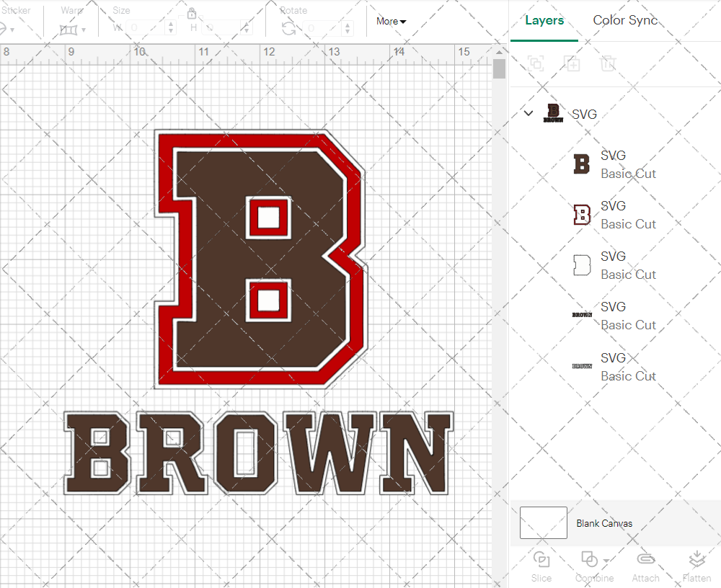Toggle the size aspect ratio lock
Viewport: 721px width, 588px height.
(192, 13)
